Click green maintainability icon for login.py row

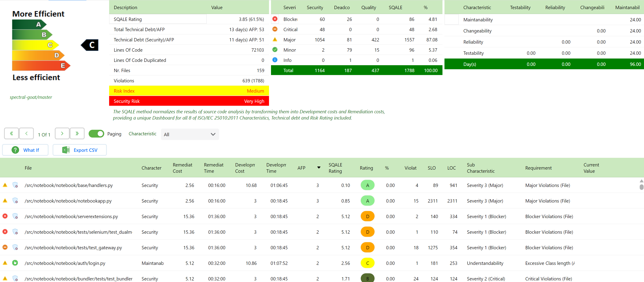pos(15,263)
